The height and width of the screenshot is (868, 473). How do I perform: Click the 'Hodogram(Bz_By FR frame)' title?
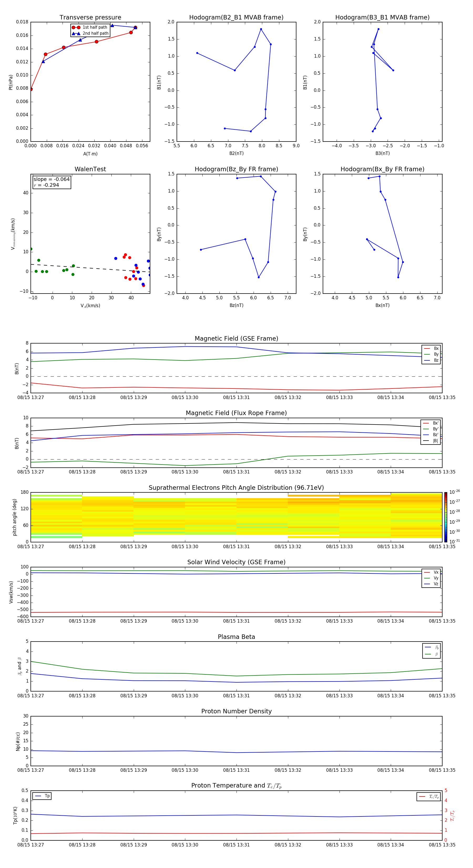point(236,169)
